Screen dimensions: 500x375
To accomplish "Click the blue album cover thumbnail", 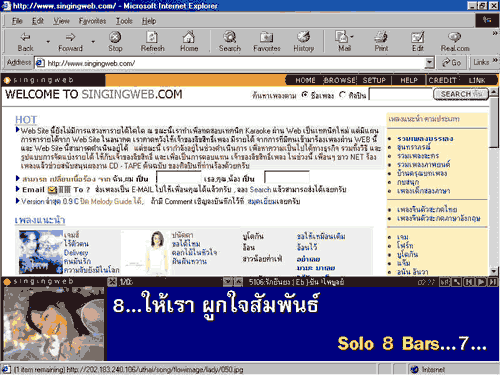I will [x=41, y=252].
